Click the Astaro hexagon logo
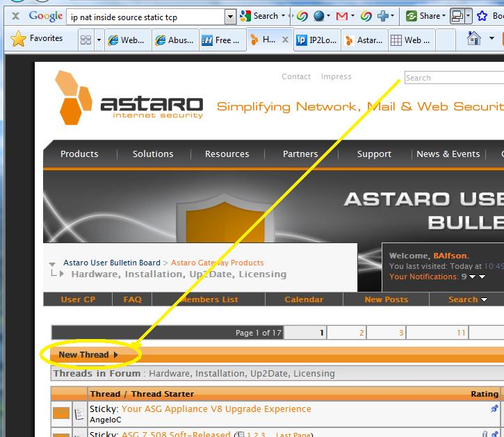The image size is (504, 437). point(73,98)
